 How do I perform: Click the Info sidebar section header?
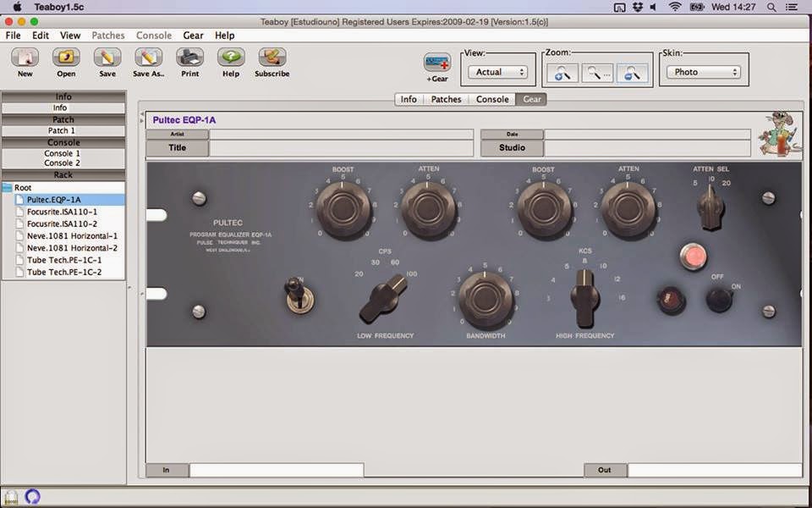pyautogui.click(x=63, y=97)
